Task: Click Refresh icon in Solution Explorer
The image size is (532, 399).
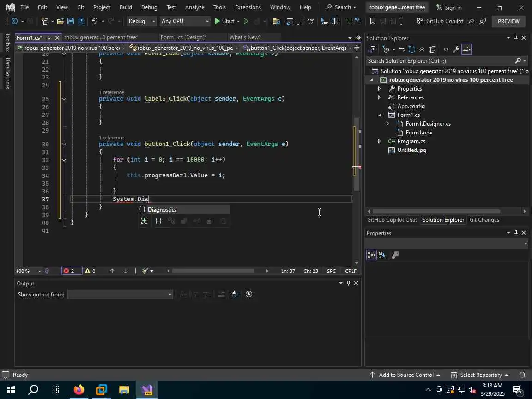Action: click(x=411, y=49)
